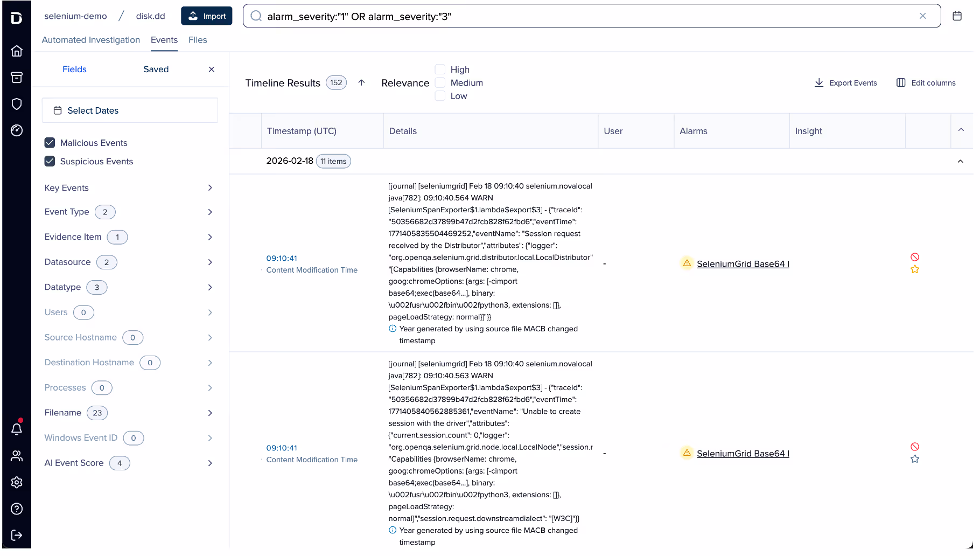Viewport: 980px width, 556px height.
Task: Click disk.dd breadcrumb
Action: [150, 16]
